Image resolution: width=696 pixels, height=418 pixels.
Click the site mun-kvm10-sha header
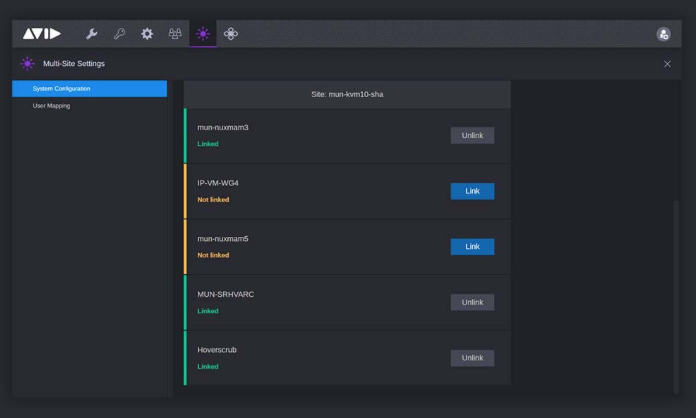347,95
